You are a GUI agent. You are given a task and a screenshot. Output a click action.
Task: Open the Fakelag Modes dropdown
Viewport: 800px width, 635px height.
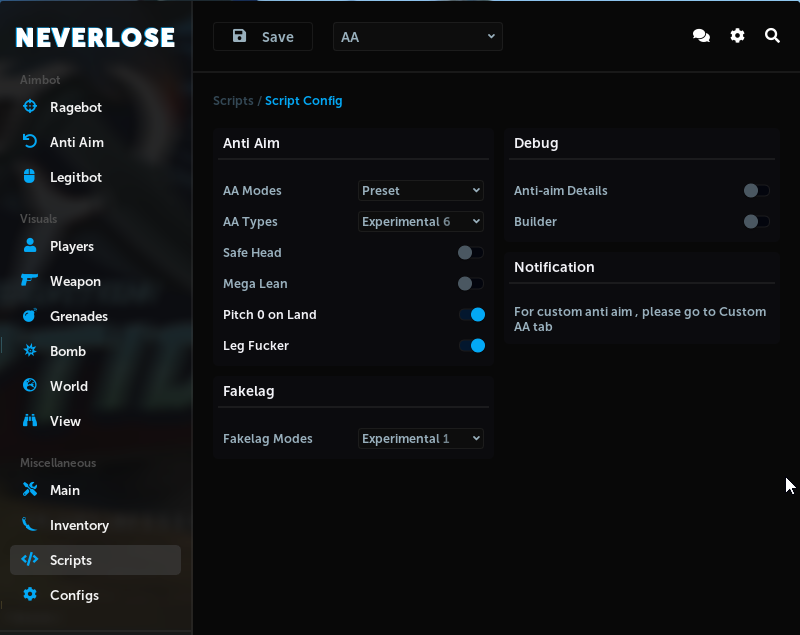point(421,438)
